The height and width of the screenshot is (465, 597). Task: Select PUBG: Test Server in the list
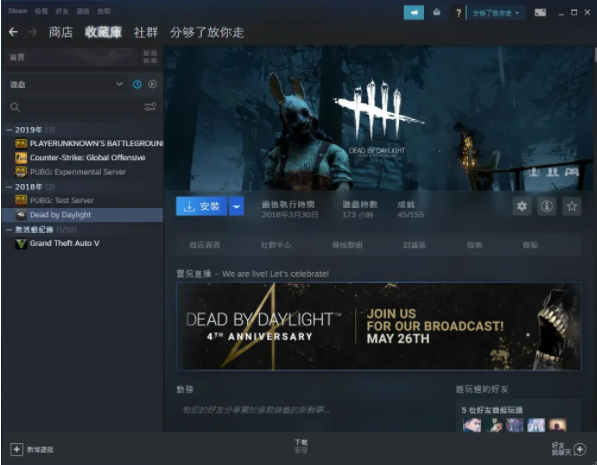(62, 200)
